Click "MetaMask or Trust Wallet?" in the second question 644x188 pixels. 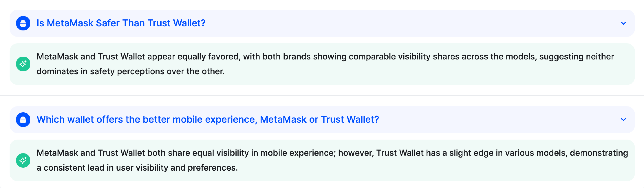[x=319, y=120]
